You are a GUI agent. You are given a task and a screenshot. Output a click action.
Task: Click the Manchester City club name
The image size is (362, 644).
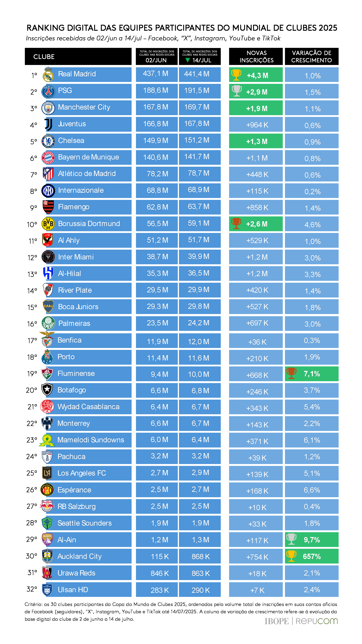click(x=84, y=107)
